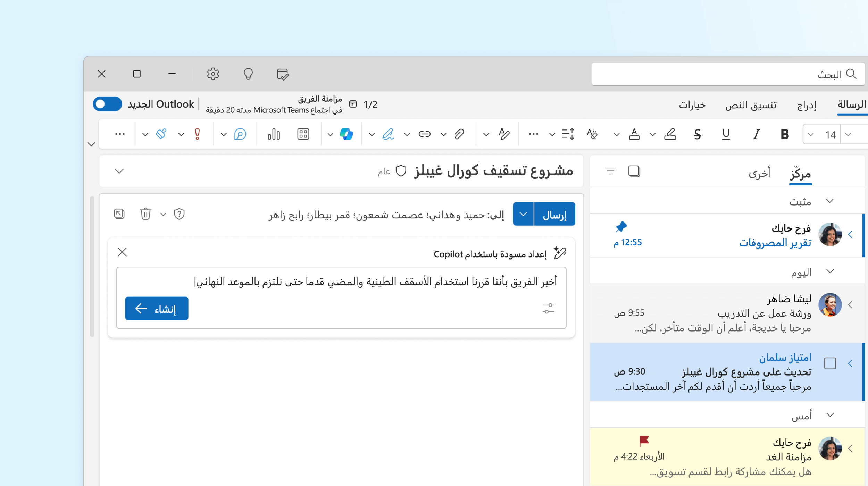This screenshot has width=868, height=486.
Task: Expand the Copilot dropdown arrow
Action: (x=330, y=134)
